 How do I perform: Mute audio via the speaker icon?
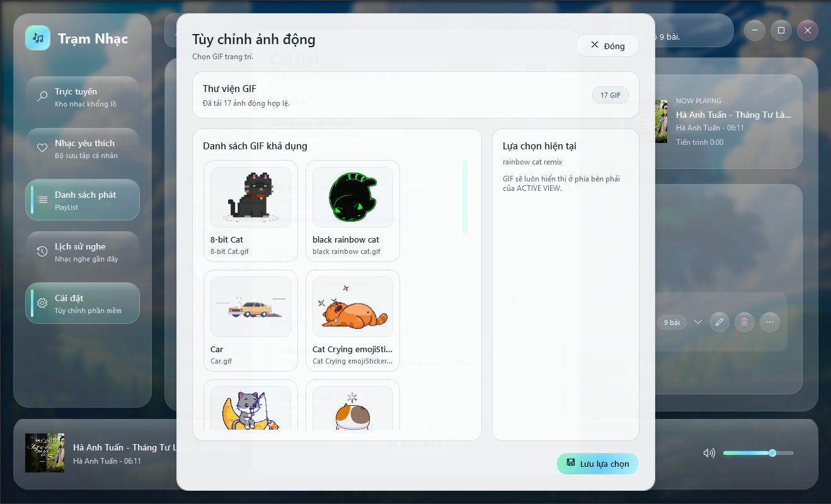(709, 453)
